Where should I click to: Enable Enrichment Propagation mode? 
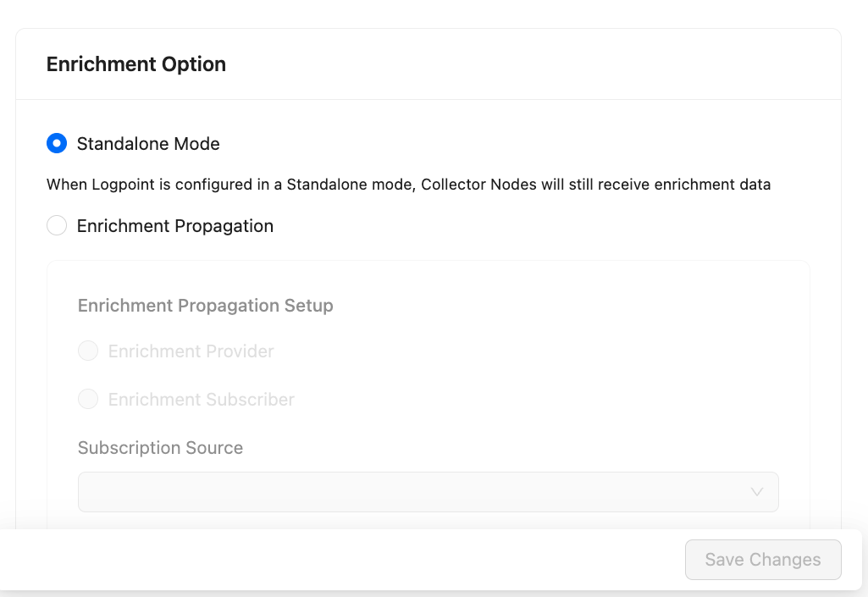pos(57,225)
